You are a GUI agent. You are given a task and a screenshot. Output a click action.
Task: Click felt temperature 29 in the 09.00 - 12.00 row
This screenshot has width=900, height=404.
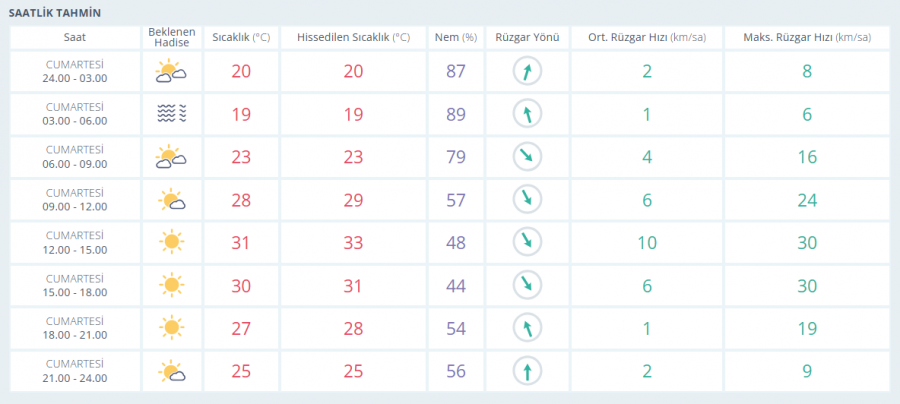(x=354, y=200)
